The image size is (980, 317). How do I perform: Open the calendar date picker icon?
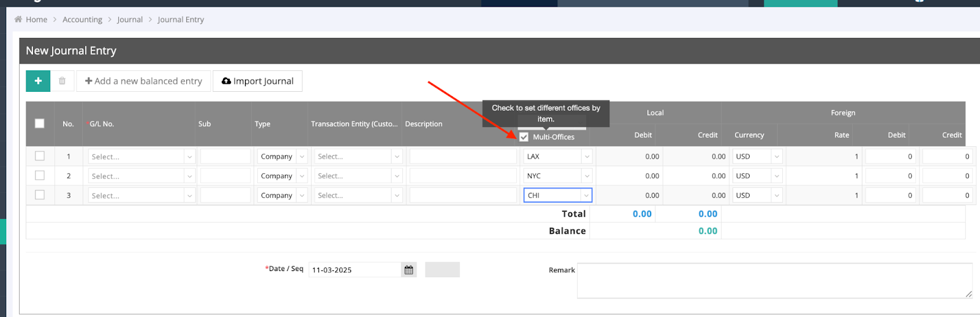tap(409, 270)
